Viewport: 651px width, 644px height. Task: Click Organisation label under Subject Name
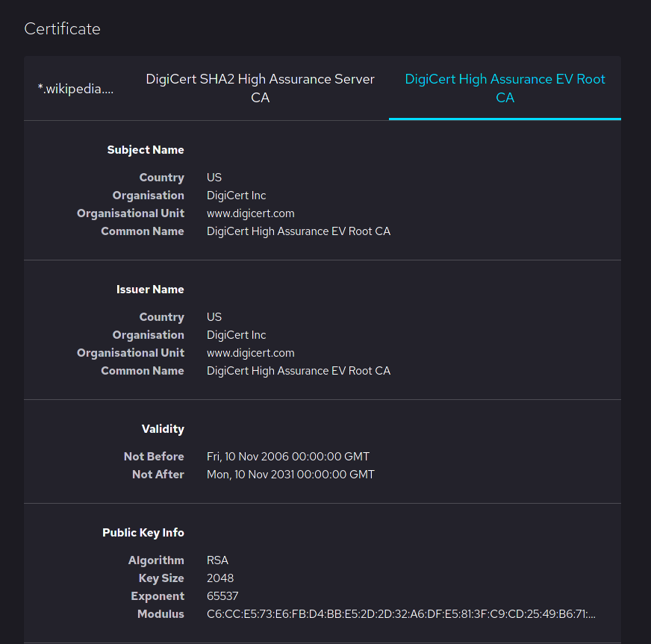(149, 195)
